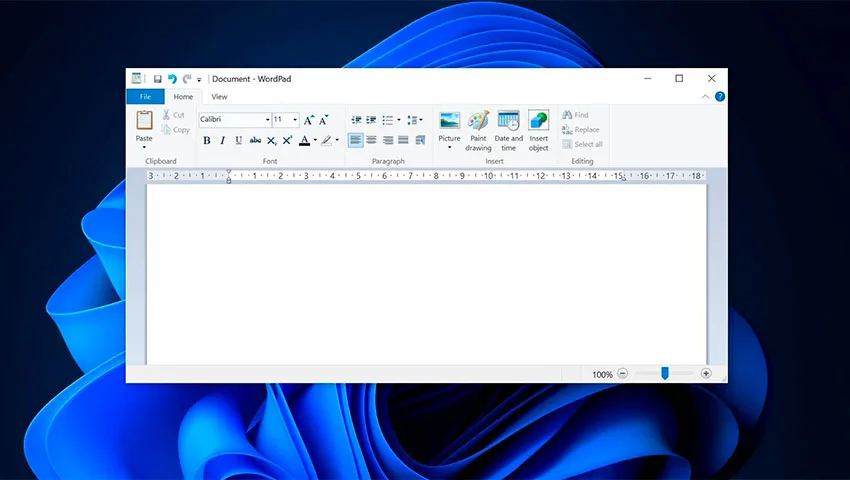Apply the text highlight color
The image size is (850, 480).
pos(326,140)
